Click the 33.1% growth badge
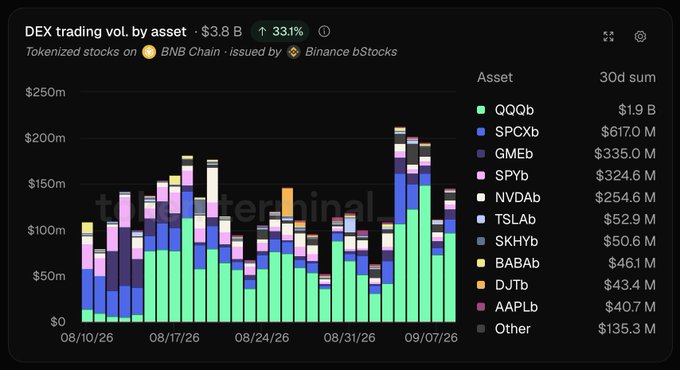The height and width of the screenshot is (370, 680). click(280, 31)
